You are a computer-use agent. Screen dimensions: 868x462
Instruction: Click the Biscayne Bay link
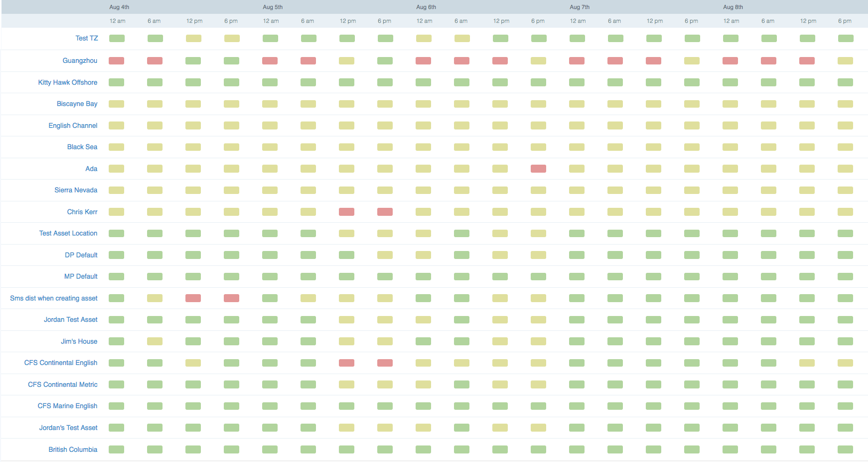pos(77,104)
